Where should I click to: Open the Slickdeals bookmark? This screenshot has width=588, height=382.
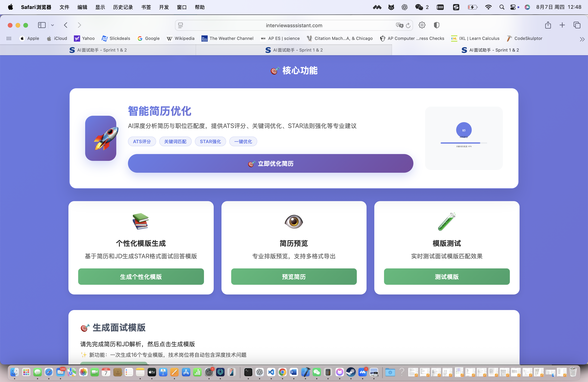pyautogui.click(x=116, y=39)
